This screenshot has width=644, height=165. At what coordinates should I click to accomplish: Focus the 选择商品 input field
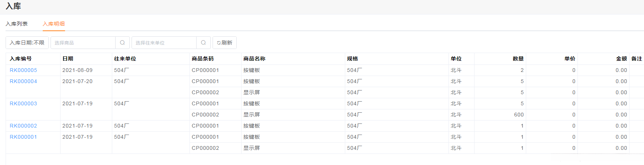(83, 43)
